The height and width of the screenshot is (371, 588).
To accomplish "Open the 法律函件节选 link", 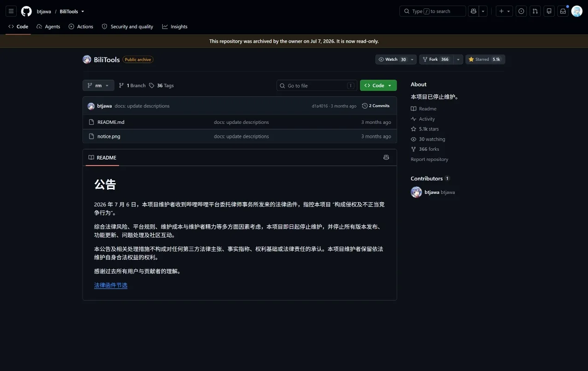I will coord(111,285).
